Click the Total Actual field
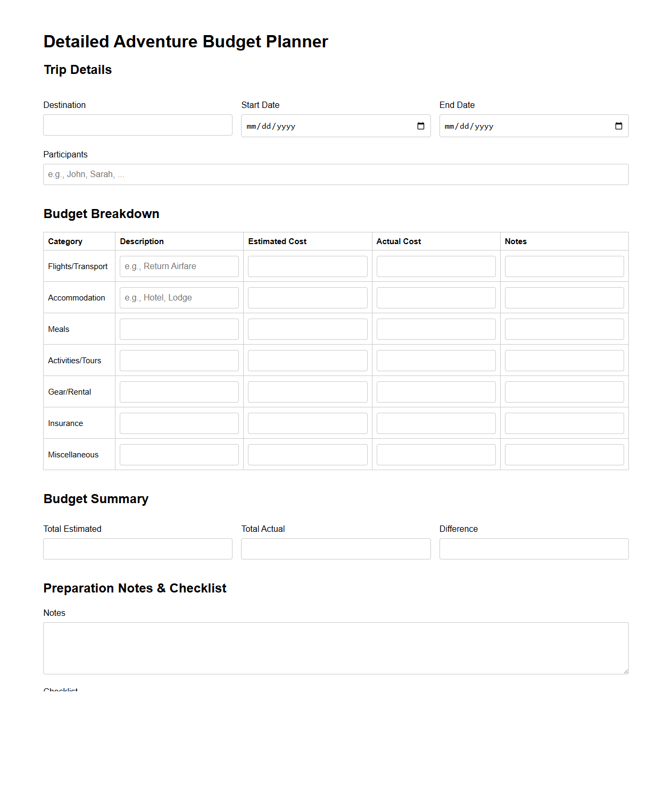This screenshot has width=672, height=785. coord(336,548)
